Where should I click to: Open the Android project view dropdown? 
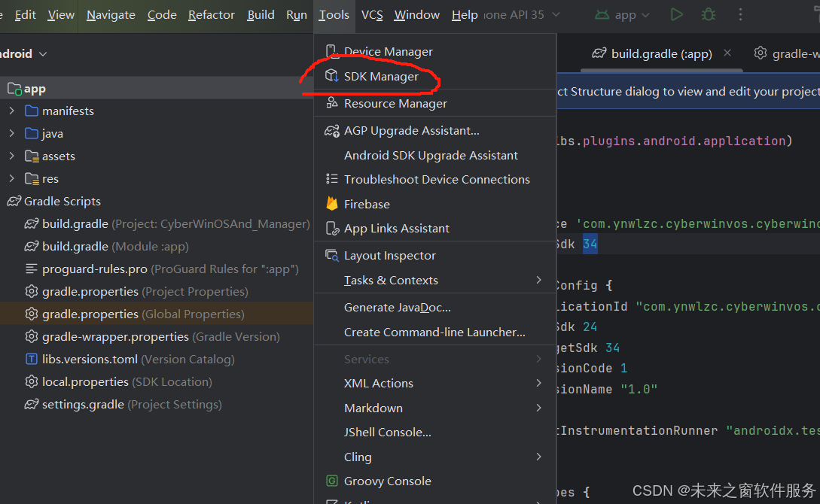[23, 54]
